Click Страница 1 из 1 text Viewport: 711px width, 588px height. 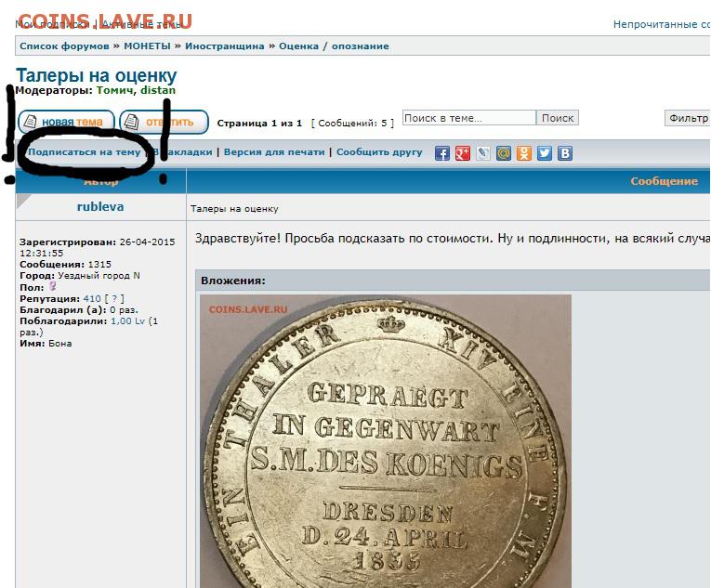[259, 124]
